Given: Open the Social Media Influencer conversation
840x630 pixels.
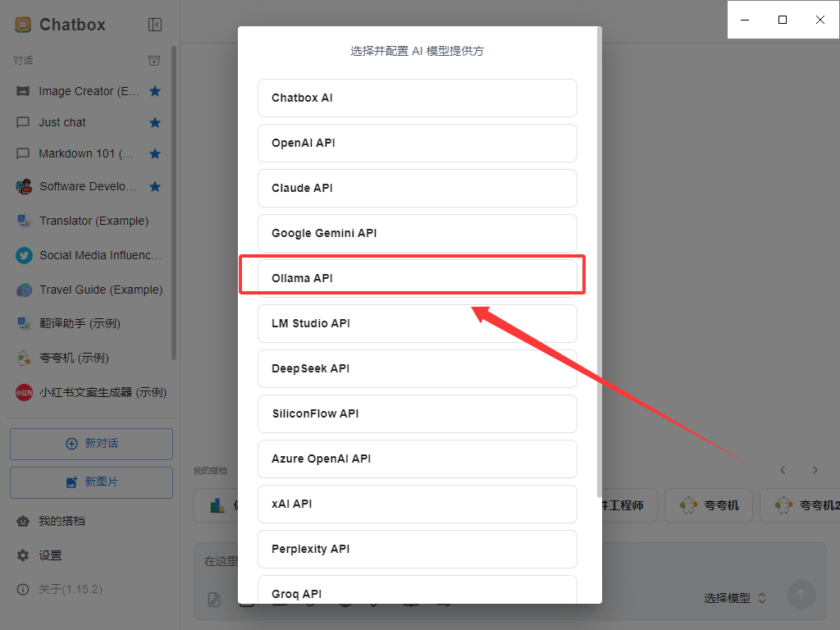Looking at the screenshot, I should [x=89, y=255].
